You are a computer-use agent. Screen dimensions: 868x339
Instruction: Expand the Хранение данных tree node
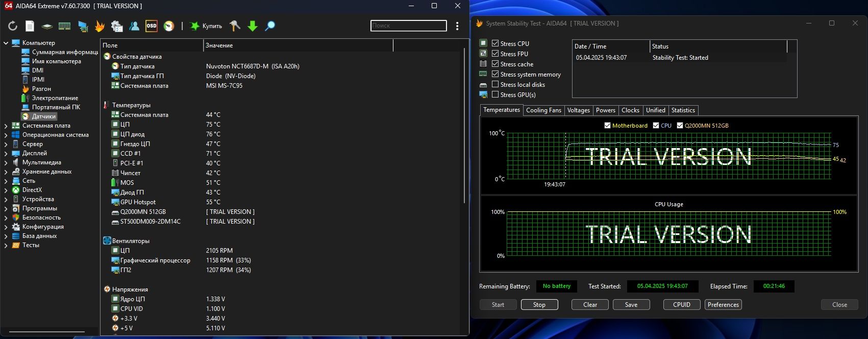6,172
